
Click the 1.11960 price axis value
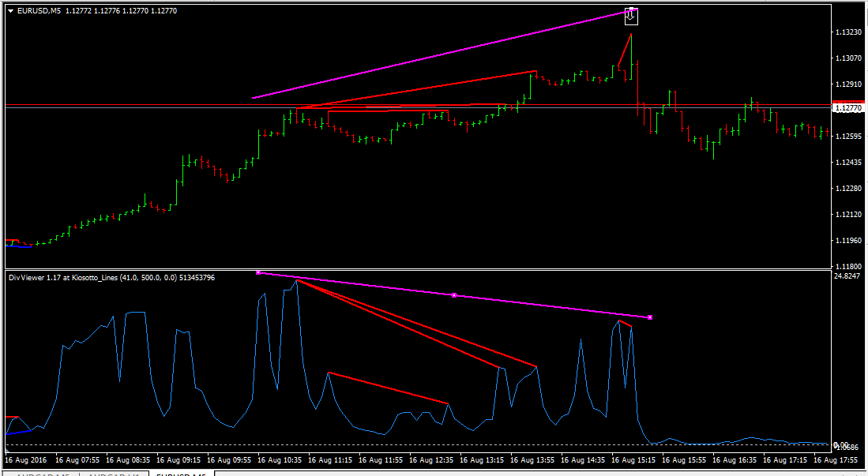click(x=848, y=241)
